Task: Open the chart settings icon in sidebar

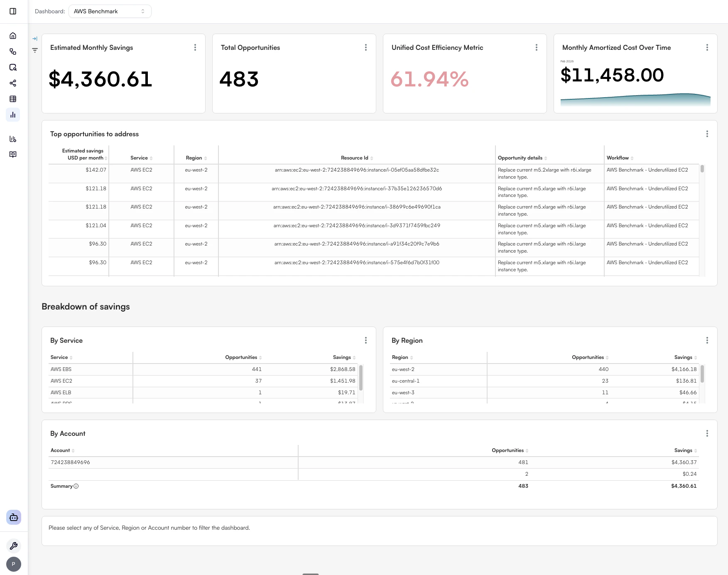Action: click(13, 139)
